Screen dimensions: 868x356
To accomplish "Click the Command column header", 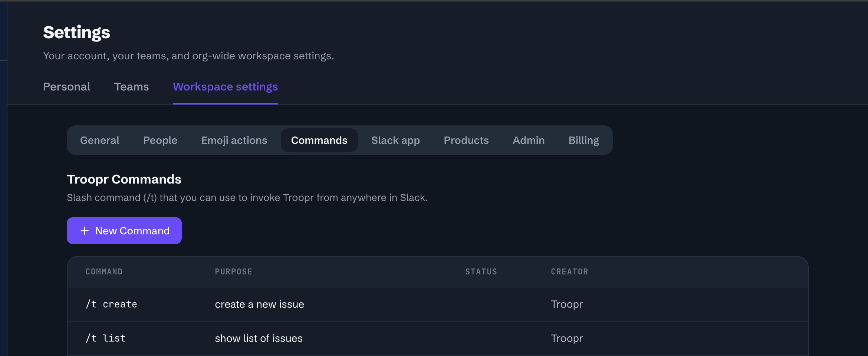I will click(x=104, y=272).
